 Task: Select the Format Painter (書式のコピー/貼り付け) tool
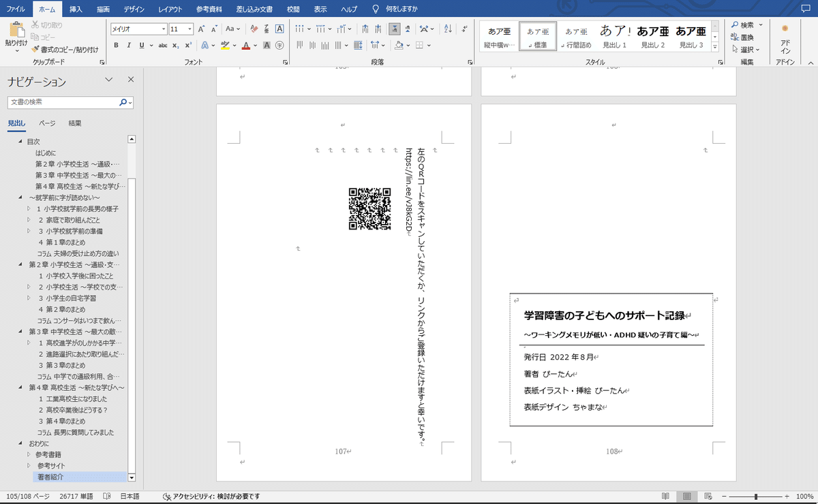(x=65, y=50)
